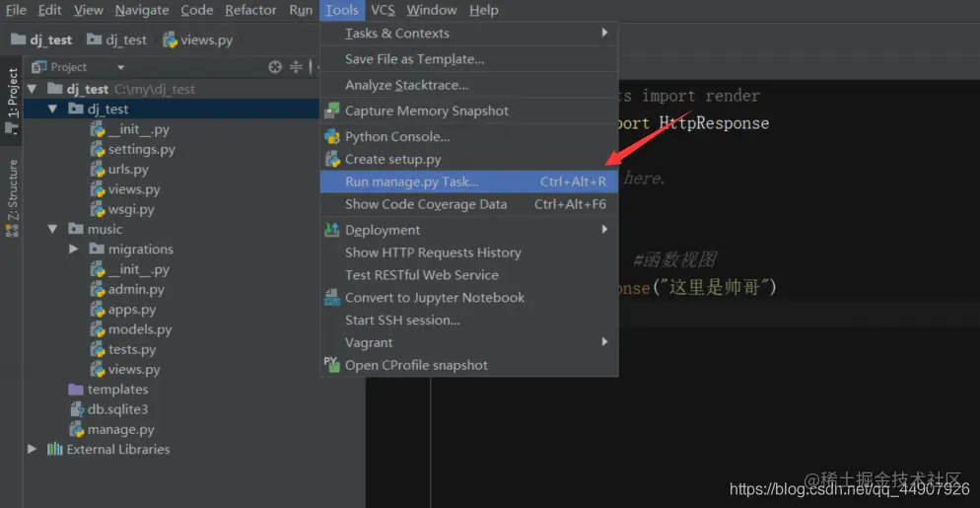Open the Help menu
Image resolution: width=980 pixels, height=508 pixels.
tap(484, 10)
